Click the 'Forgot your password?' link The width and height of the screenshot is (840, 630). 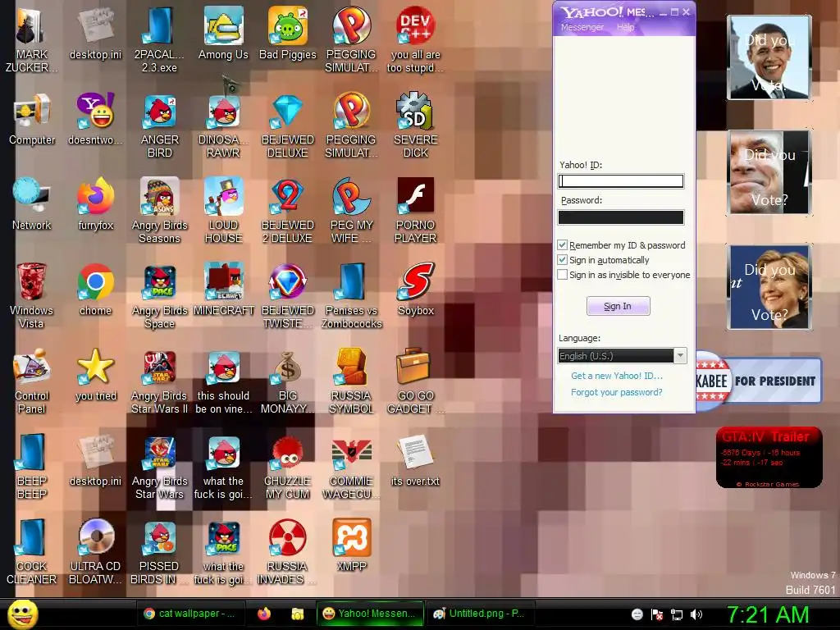coord(617,392)
